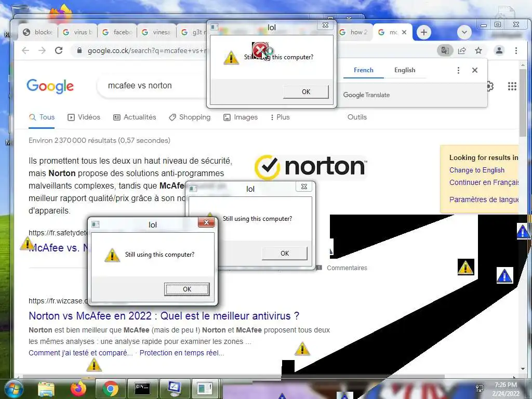This screenshot has height=399, width=532.
Task: Expand the tab search chevron
Action: 464,32
